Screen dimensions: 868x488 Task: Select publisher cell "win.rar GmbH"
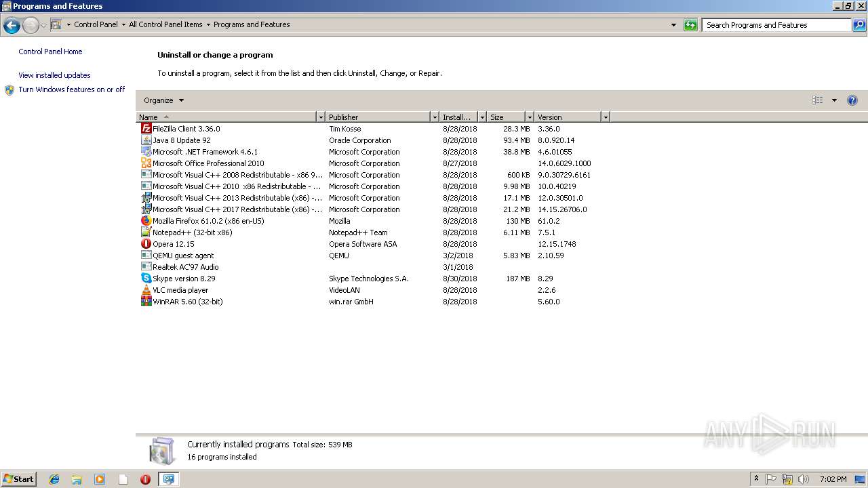click(351, 302)
